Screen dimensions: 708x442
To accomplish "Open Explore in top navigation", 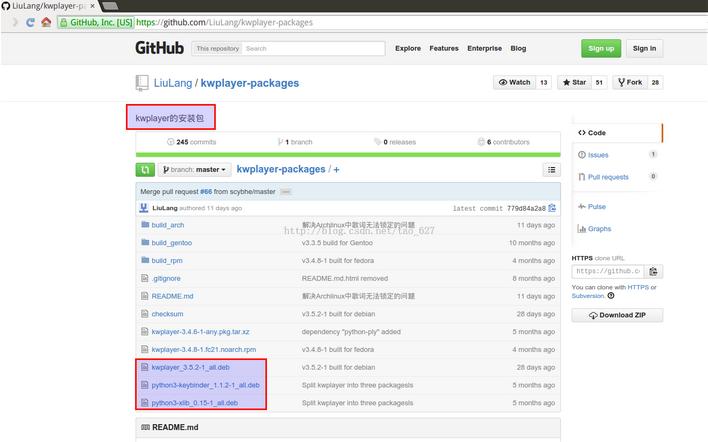I will click(x=408, y=48).
